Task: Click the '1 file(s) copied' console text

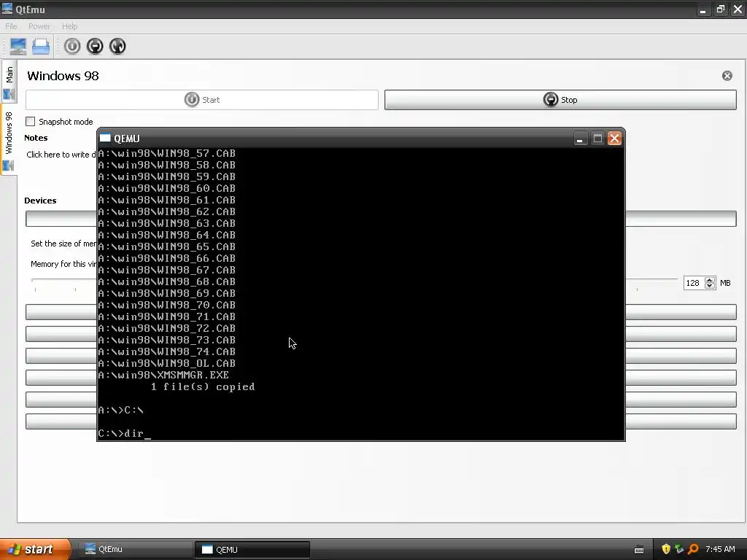Action: coord(203,386)
